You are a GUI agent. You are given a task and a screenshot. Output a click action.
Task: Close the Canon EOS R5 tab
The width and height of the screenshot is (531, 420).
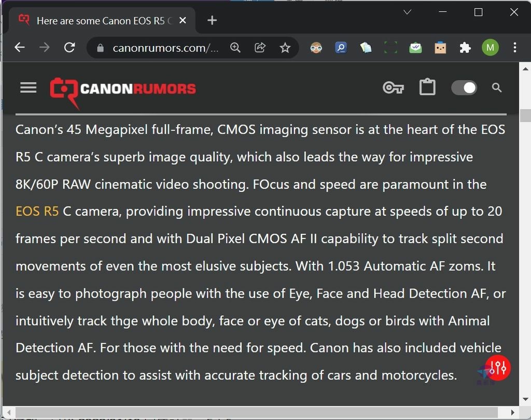pos(183,21)
